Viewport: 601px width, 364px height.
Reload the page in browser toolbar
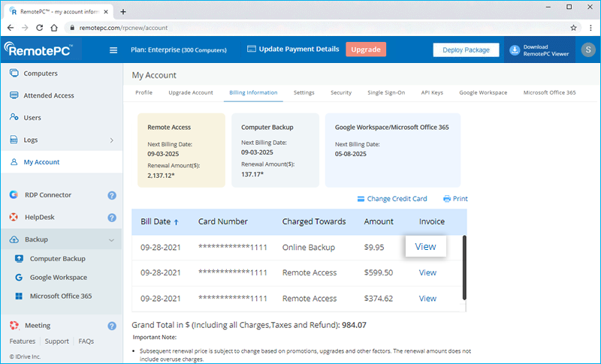point(40,27)
